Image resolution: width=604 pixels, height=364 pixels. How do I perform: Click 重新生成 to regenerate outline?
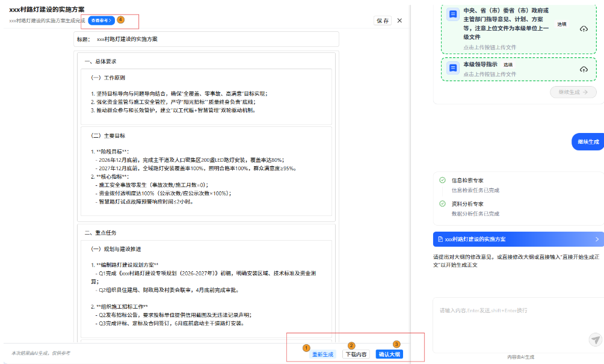coord(322,354)
